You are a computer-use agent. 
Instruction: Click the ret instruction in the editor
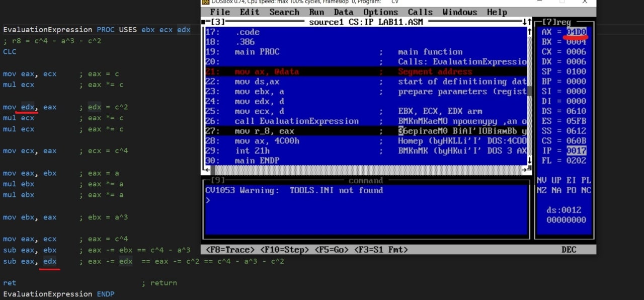click(x=10, y=283)
